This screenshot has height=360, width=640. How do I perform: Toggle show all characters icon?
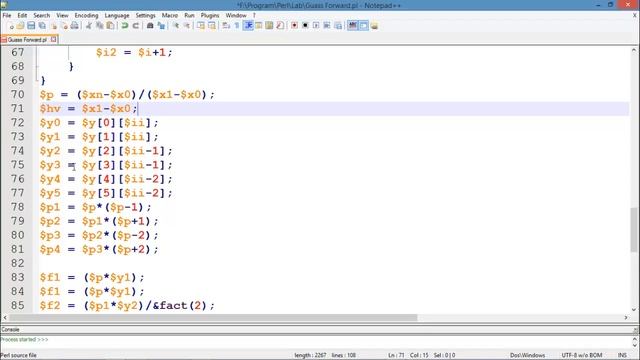237,26
